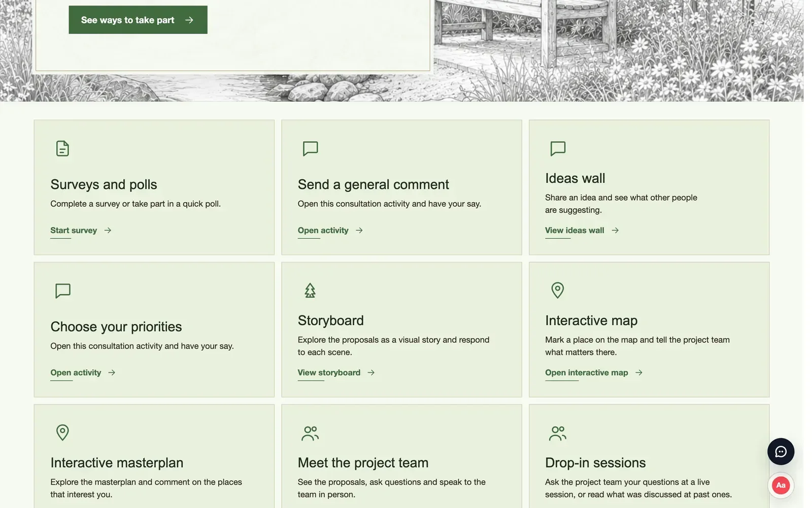Click text 'Mark a place on the map and tell the project team'

pos(637,340)
